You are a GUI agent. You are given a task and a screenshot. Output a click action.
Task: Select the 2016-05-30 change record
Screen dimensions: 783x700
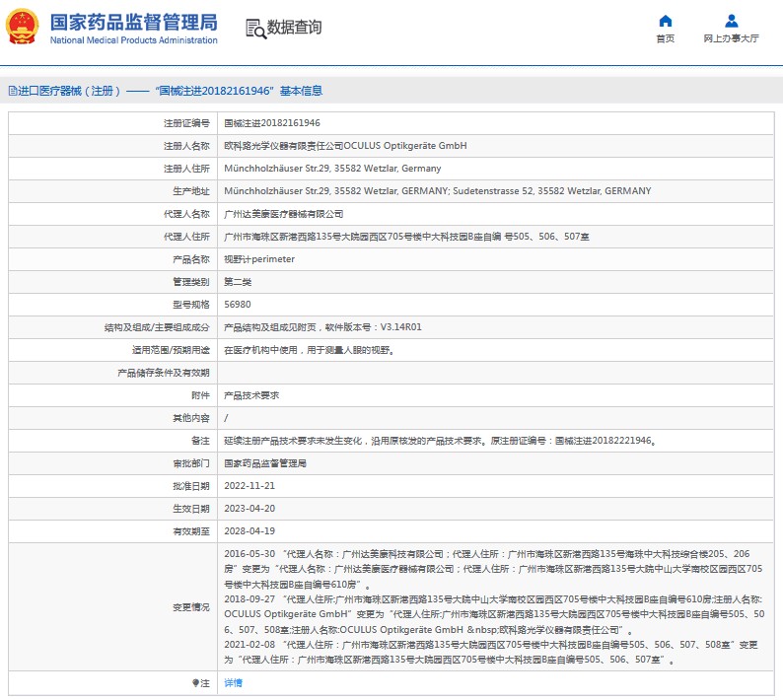point(493,569)
